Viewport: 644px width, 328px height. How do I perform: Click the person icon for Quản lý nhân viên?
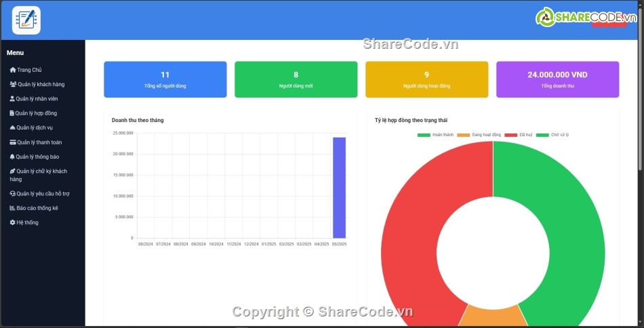12,98
